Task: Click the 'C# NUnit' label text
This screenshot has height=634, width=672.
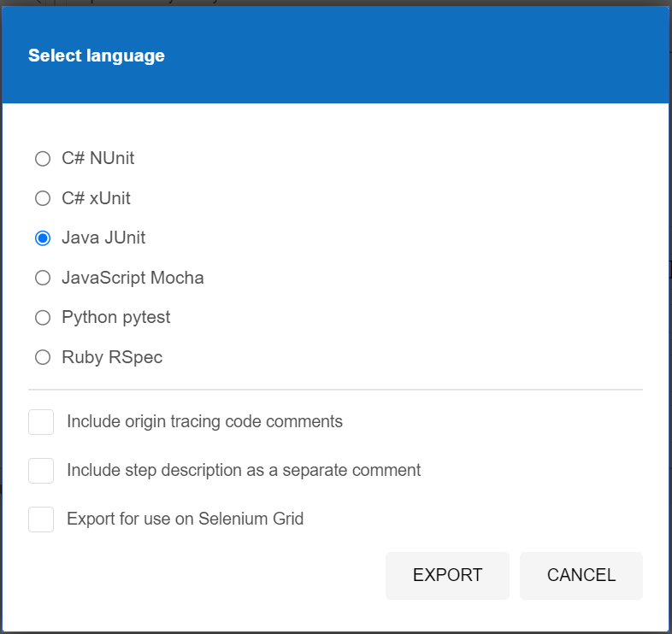Action: tap(97, 158)
